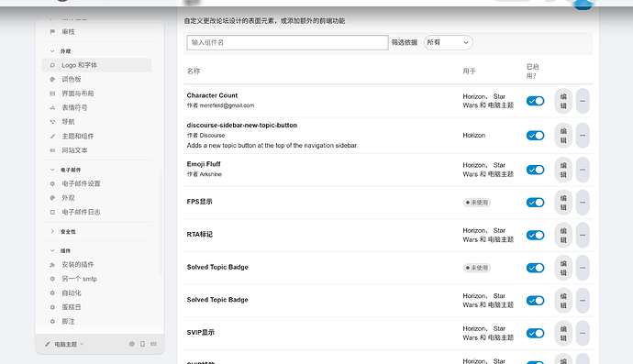The height and width of the screenshot is (364, 633).
Task: Click the 网站文本 icon in sidebar
Action: pyautogui.click(x=52, y=150)
